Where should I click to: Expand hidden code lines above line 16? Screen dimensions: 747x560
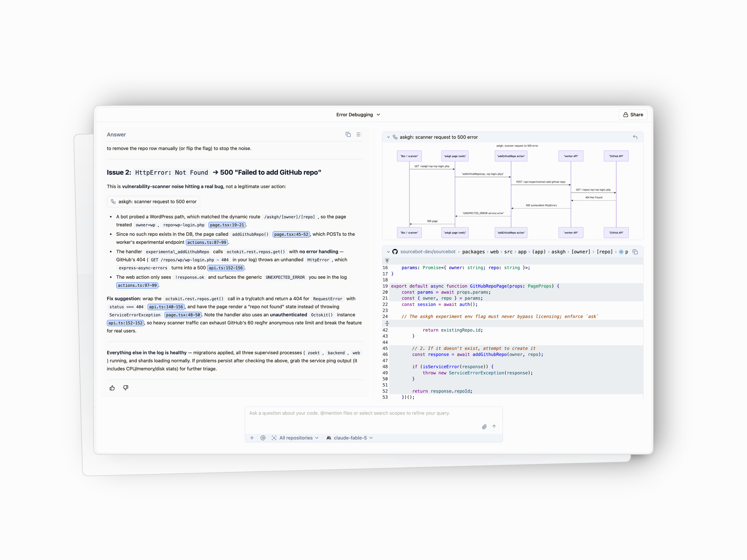(x=387, y=261)
